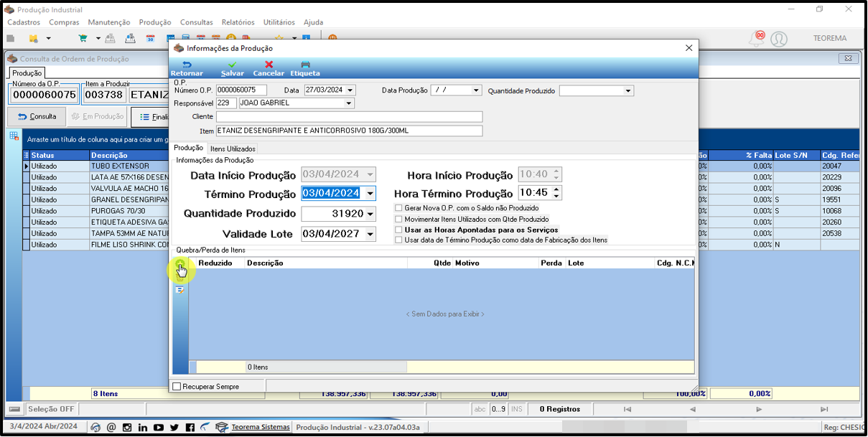The width and height of the screenshot is (868, 437).
Task: Open the Teorema Sistemas link
Action: point(261,427)
